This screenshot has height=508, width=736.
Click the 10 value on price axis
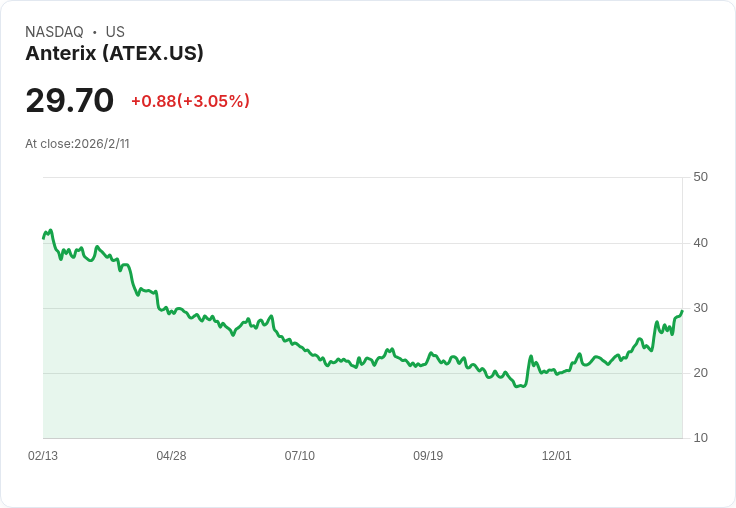coord(700,438)
